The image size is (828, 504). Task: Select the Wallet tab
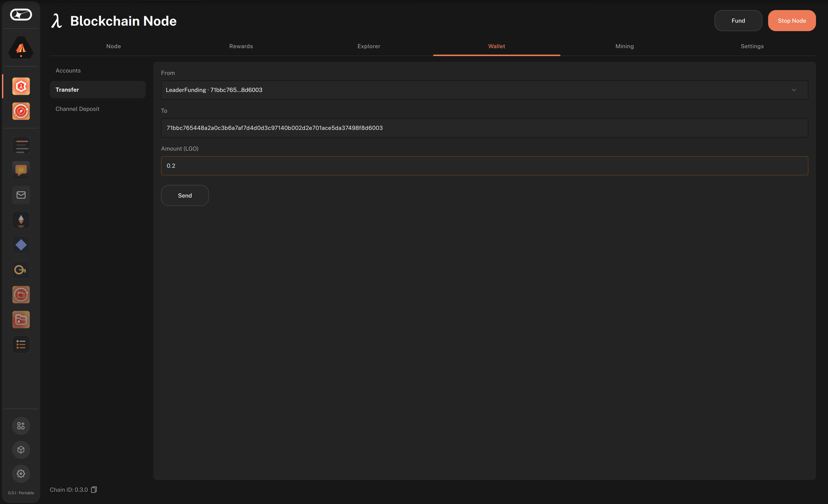(x=496, y=46)
